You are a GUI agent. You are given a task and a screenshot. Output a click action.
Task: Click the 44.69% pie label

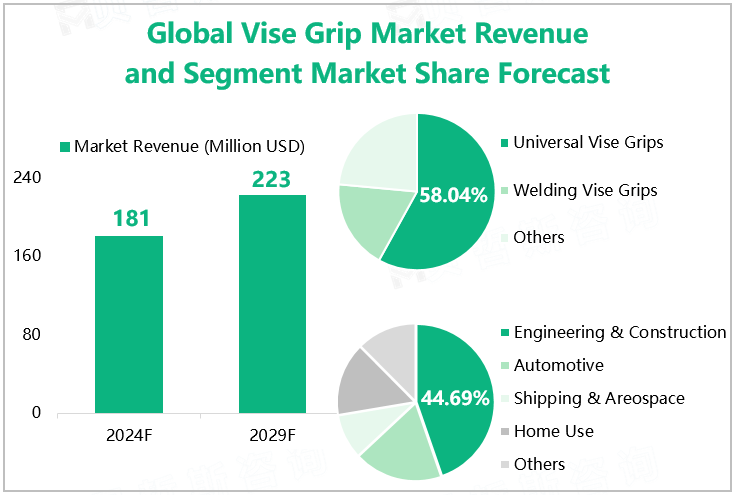(454, 398)
